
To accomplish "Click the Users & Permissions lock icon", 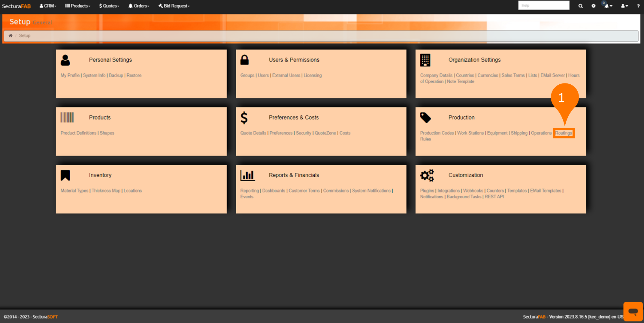I will click(x=244, y=60).
